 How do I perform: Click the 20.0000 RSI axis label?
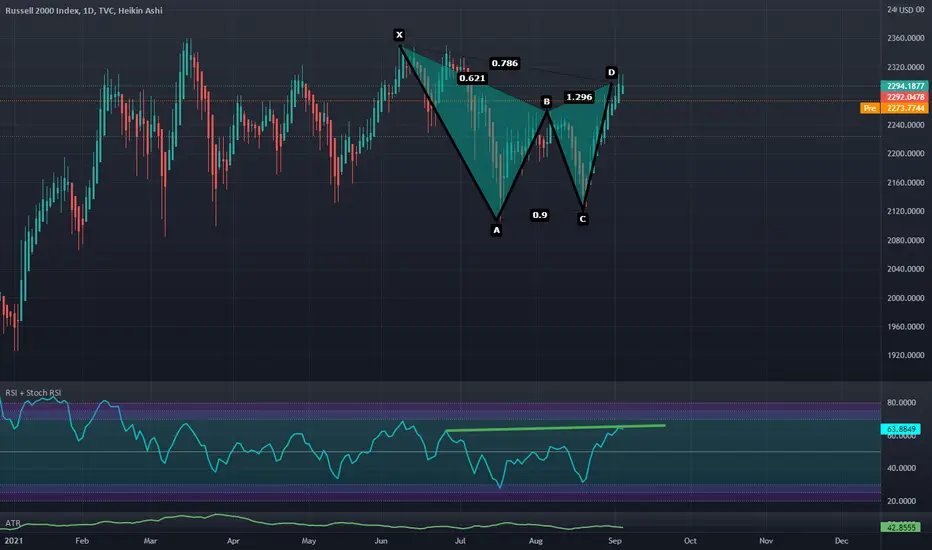click(901, 501)
